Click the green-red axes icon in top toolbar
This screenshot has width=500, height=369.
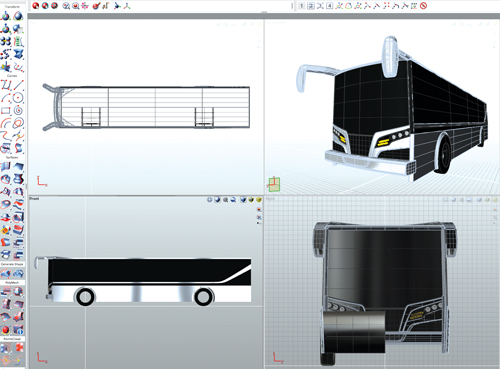127,6
